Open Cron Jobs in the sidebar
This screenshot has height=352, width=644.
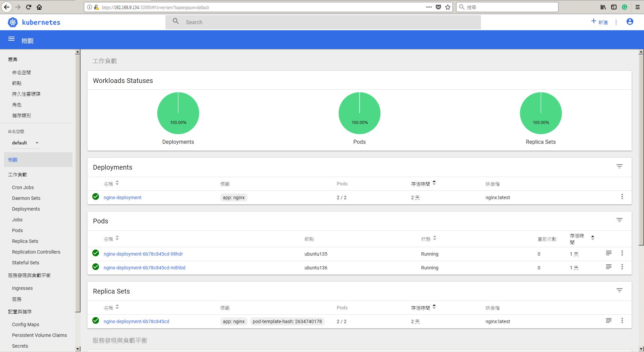pos(23,187)
